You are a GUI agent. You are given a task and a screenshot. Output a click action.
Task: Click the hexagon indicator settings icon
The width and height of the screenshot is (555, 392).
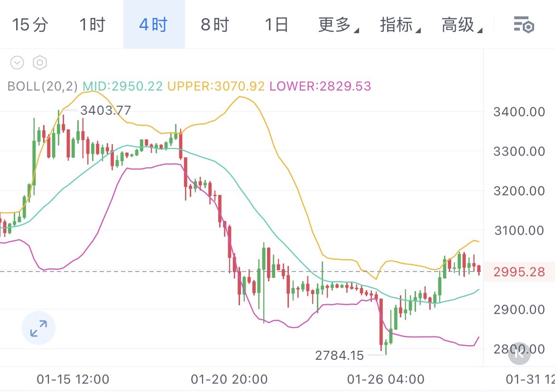point(40,63)
